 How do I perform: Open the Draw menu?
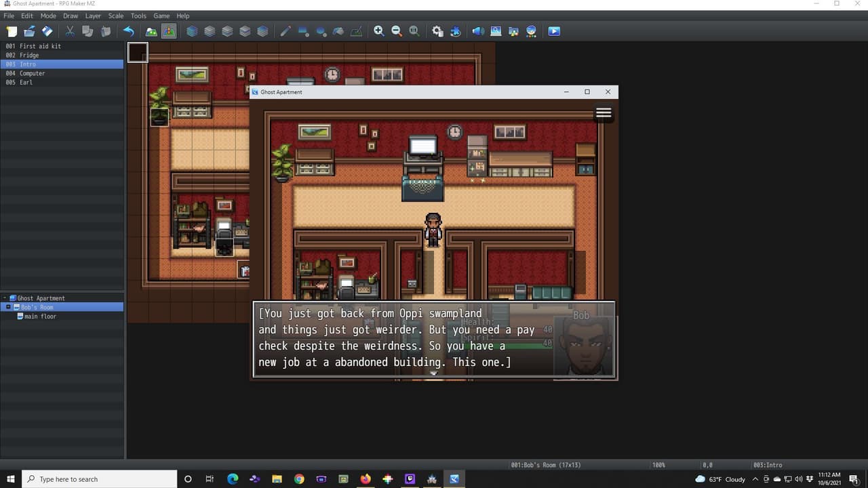(71, 16)
